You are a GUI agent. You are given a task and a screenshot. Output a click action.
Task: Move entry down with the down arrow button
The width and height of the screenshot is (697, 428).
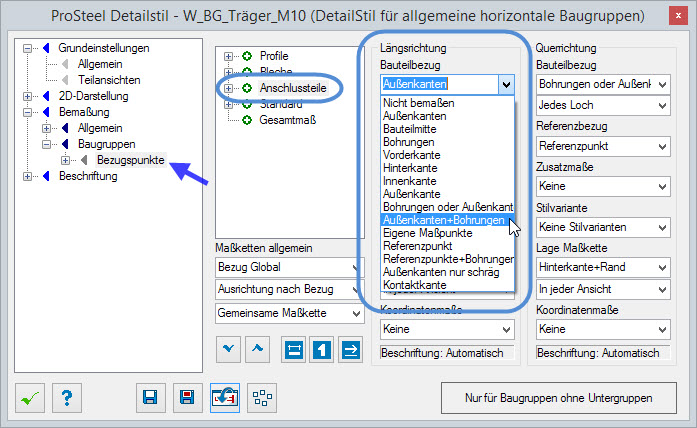228,350
